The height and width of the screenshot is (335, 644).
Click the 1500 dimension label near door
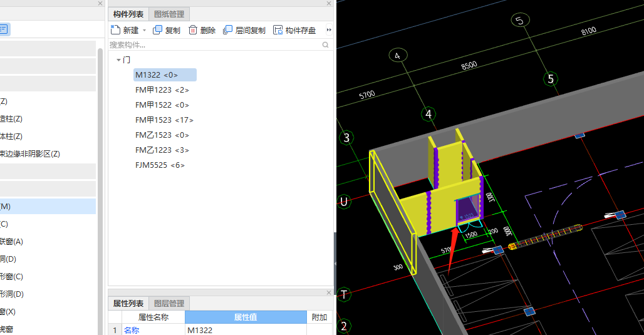tap(471, 235)
